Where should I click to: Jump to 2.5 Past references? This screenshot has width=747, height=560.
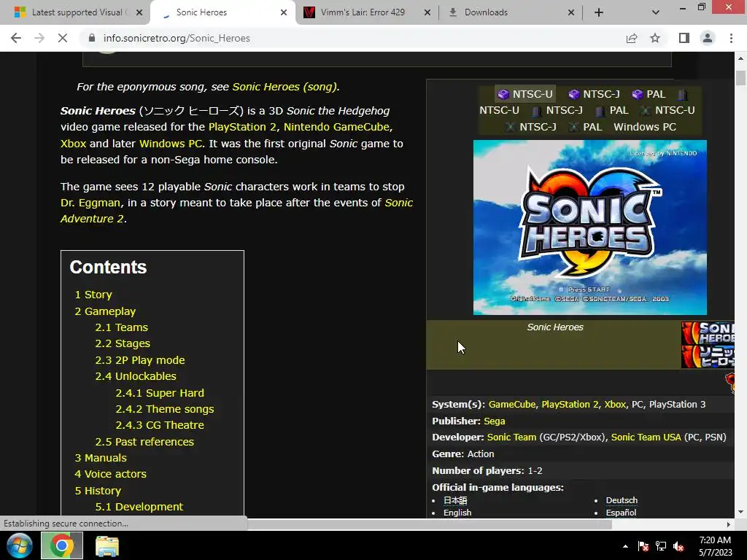144,442
